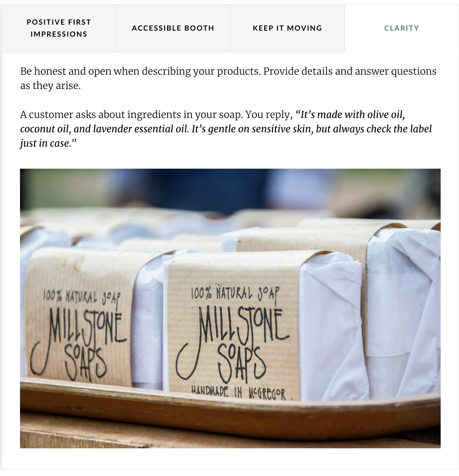Select the Keep It Moving tab
This screenshot has width=459, height=476.
click(x=288, y=28)
